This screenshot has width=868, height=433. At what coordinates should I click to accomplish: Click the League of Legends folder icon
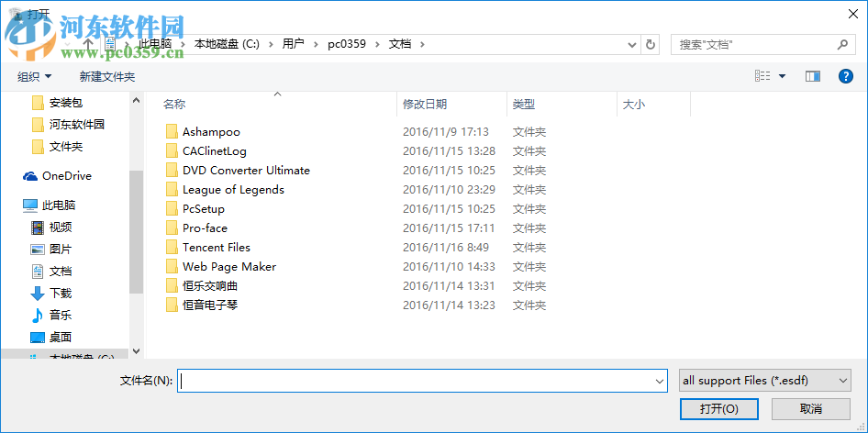172,189
